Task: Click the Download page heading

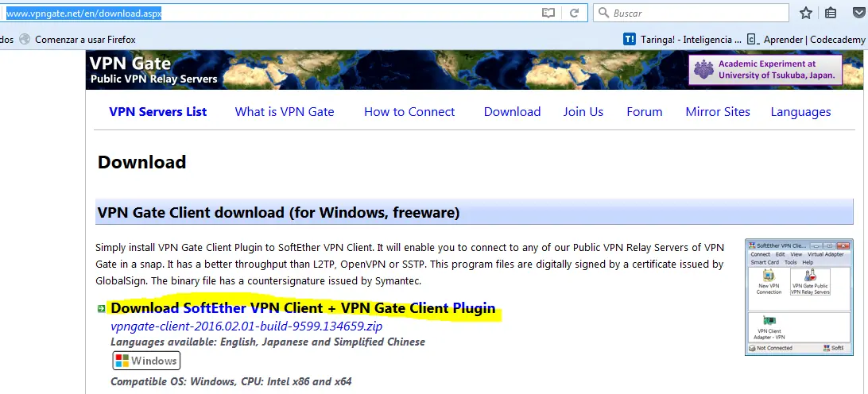Action: (141, 162)
